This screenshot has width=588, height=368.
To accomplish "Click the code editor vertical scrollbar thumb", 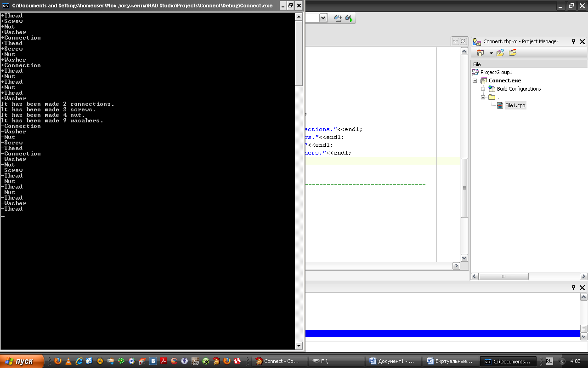I will coord(464,188).
